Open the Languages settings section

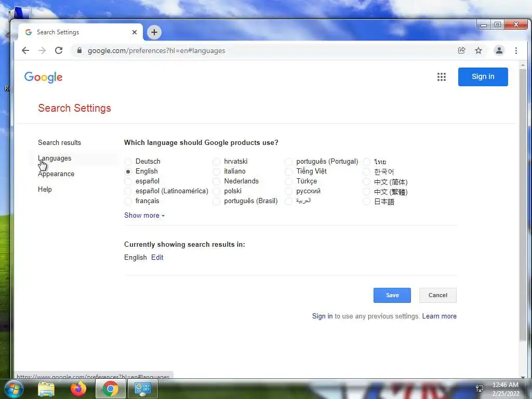click(55, 158)
